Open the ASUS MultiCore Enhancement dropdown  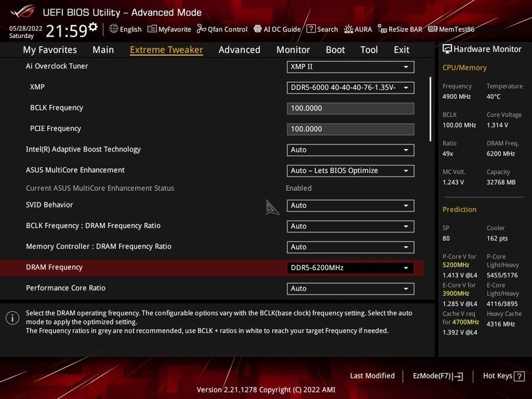tap(349, 170)
